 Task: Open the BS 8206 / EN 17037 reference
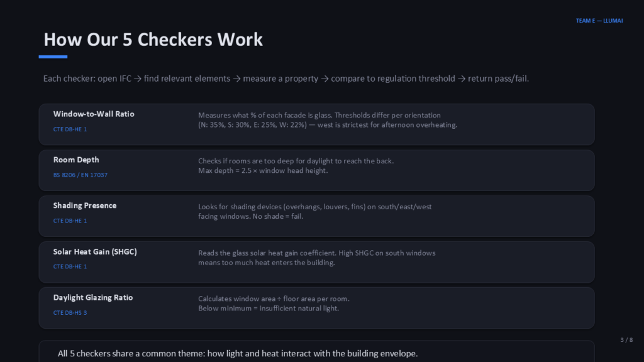pyautogui.click(x=80, y=175)
